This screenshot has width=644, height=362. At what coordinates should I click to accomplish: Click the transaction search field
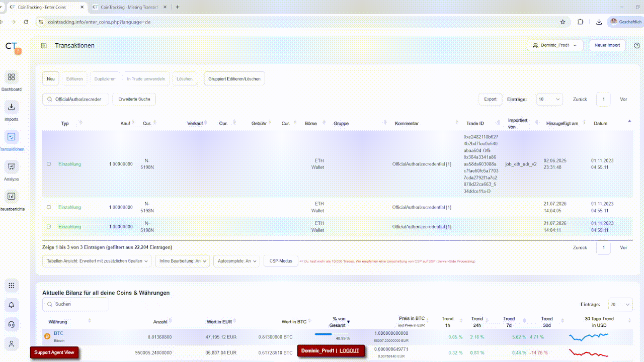click(x=75, y=100)
